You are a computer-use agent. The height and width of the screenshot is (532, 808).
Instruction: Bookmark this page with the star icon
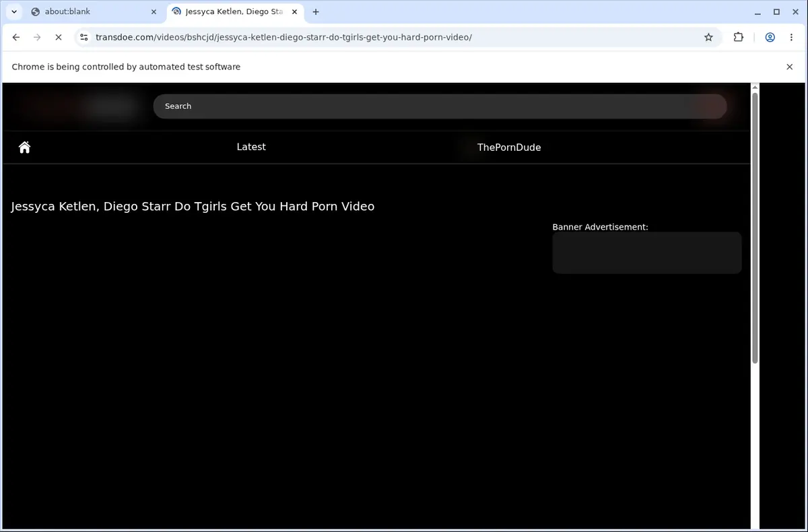pyautogui.click(x=708, y=37)
